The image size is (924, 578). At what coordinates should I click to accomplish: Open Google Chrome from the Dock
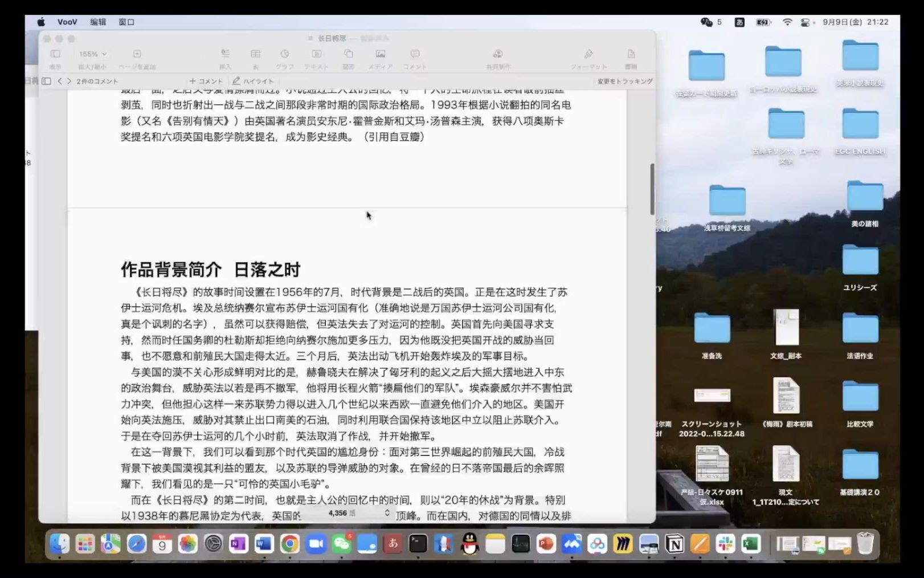pyautogui.click(x=289, y=544)
